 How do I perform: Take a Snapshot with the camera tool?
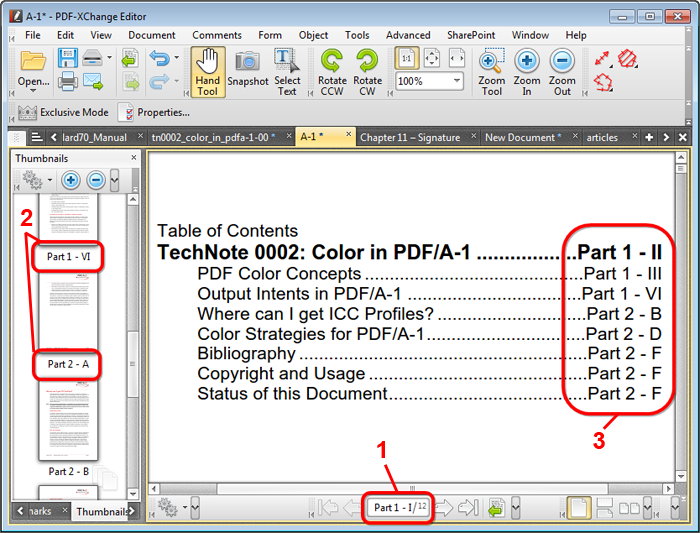247,71
